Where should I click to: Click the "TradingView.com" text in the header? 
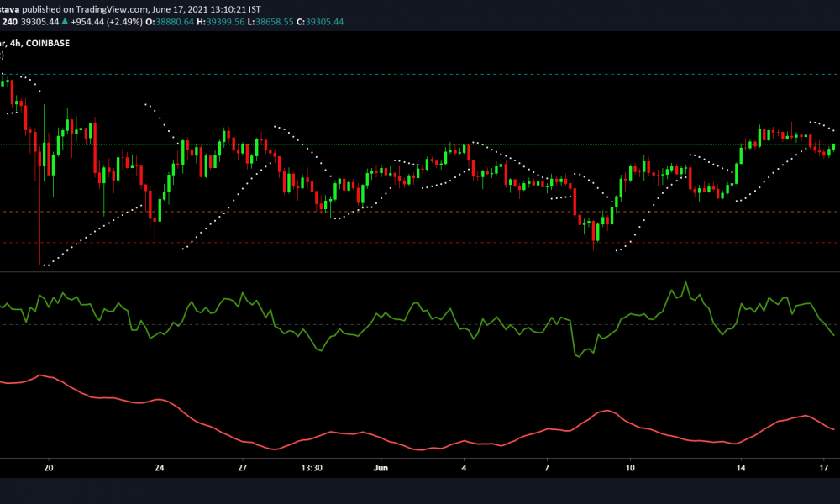pyautogui.click(x=112, y=9)
